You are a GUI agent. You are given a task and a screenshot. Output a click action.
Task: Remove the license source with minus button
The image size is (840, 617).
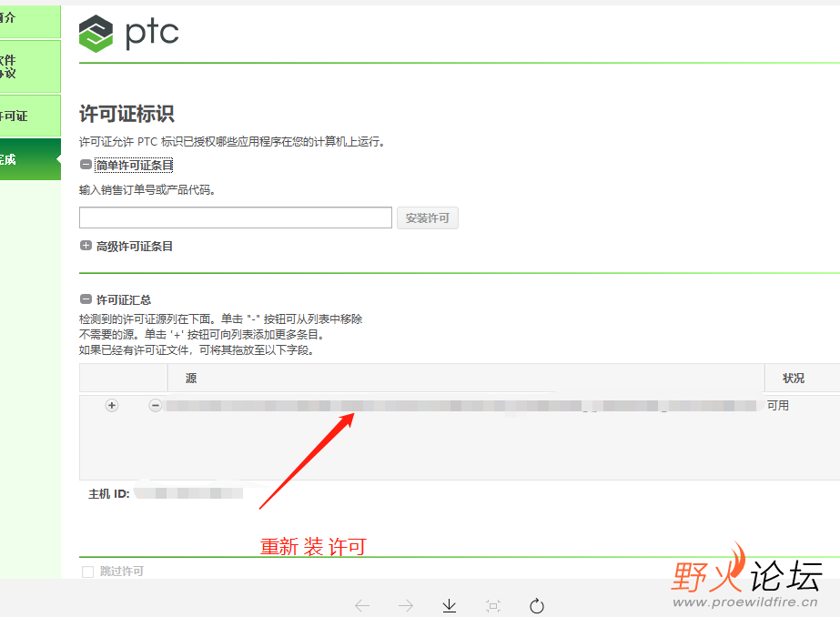(x=156, y=406)
